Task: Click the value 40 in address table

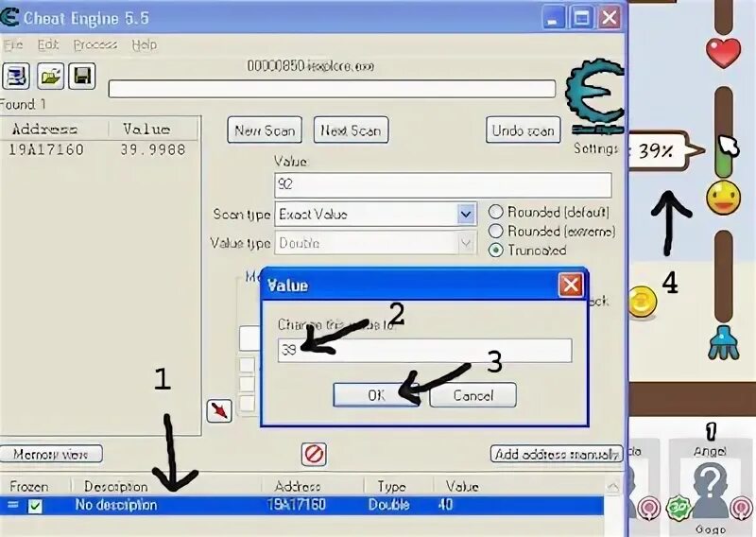Action: point(445,505)
